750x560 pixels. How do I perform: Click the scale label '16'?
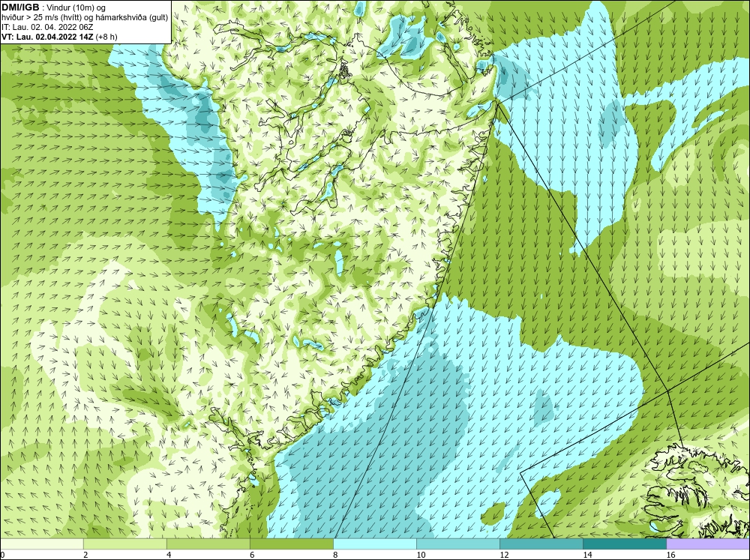670,555
